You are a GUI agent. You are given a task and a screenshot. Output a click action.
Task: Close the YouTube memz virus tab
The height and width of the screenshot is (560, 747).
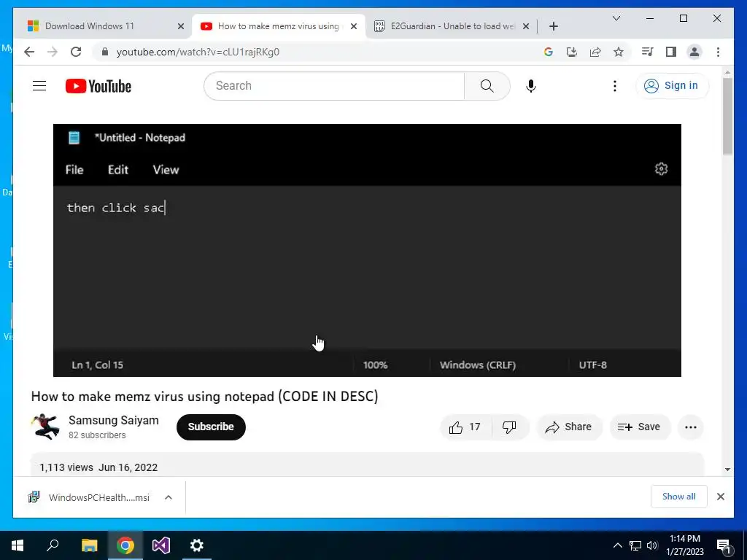354,26
